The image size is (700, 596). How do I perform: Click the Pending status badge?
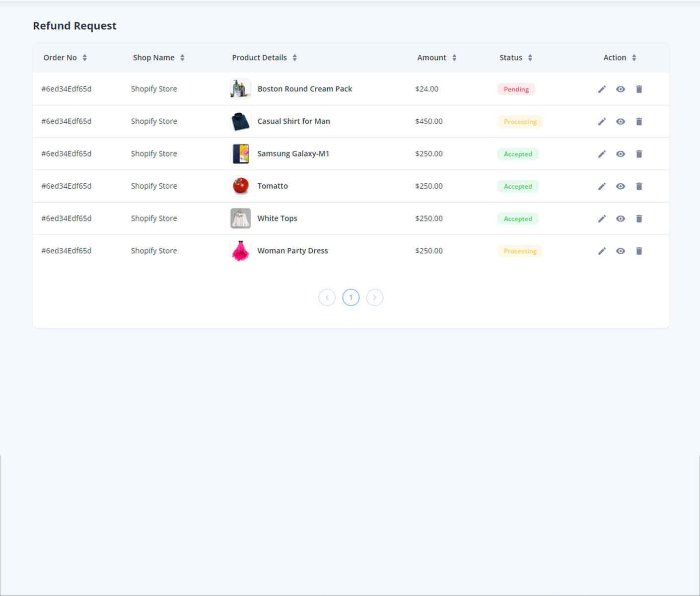coord(516,89)
